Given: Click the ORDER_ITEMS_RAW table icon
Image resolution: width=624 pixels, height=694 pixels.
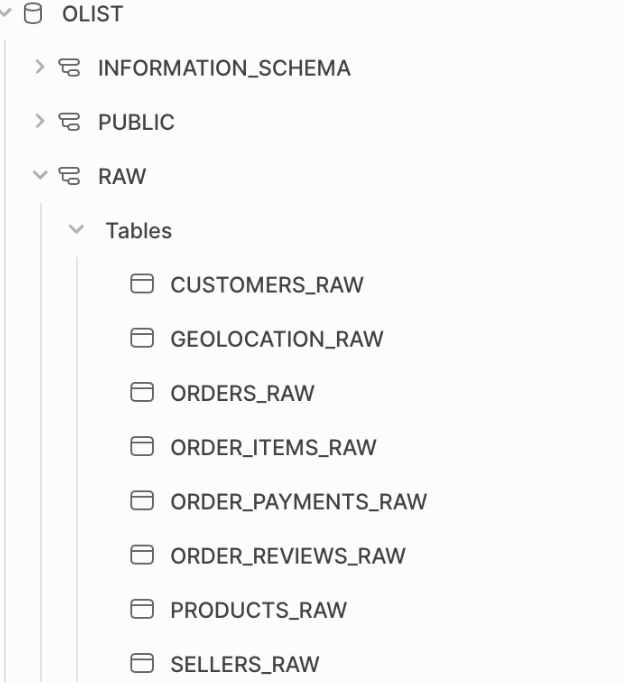Looking at the screenshot, I should pyautogui.click(x=142, y=447).
